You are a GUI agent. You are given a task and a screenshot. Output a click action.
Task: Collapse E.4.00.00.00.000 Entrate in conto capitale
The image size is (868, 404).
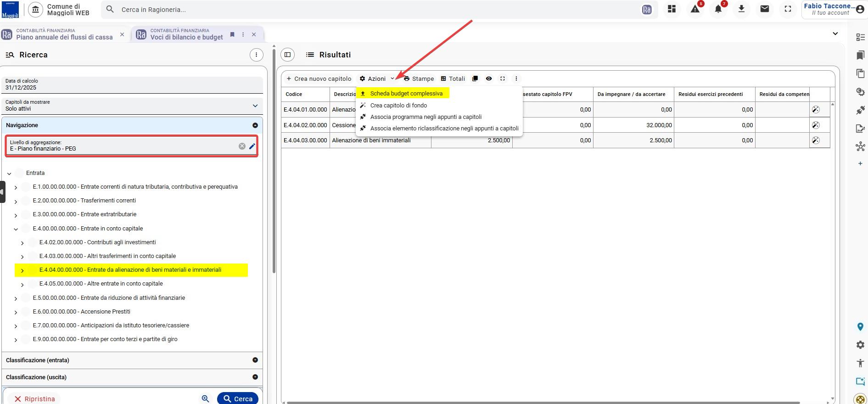pos(16,229)
